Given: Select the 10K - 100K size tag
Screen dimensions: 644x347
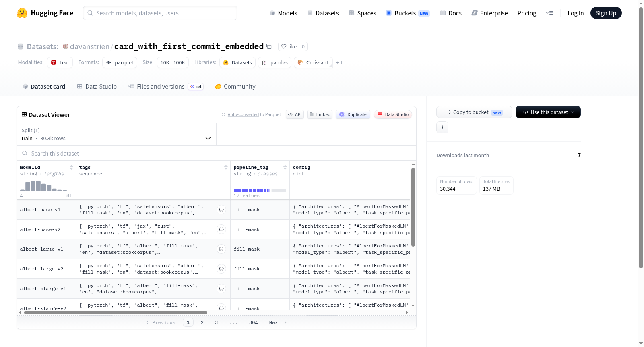Looking at the screenshot, I should click(173, 62).
